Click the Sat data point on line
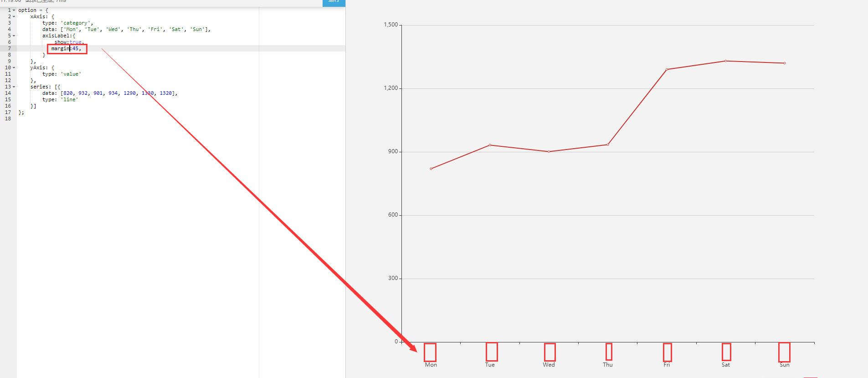868x378 pixels. [x=725, y=61]
